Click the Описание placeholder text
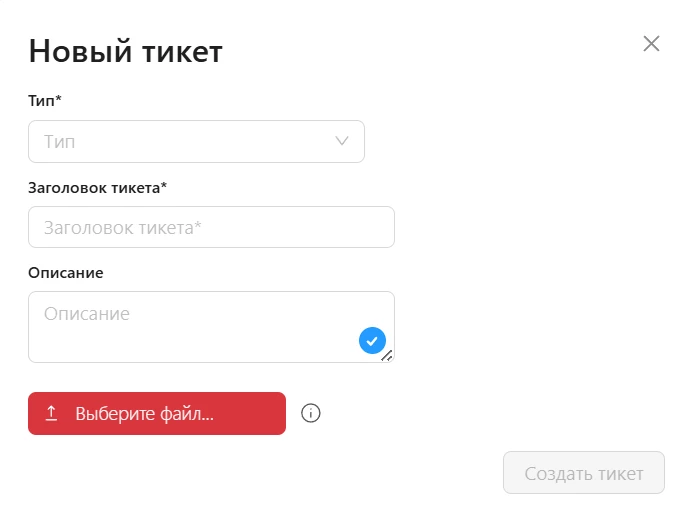 pos(87,314)
